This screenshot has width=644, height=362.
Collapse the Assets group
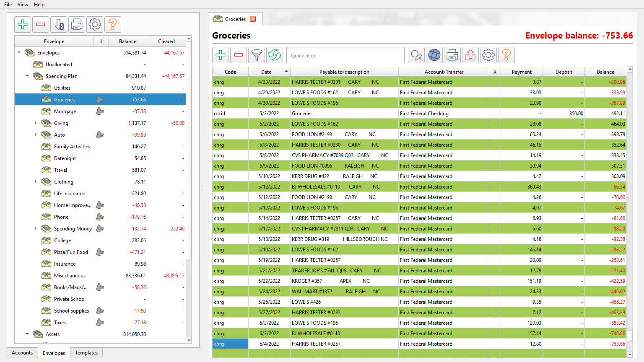click(27, 334)
